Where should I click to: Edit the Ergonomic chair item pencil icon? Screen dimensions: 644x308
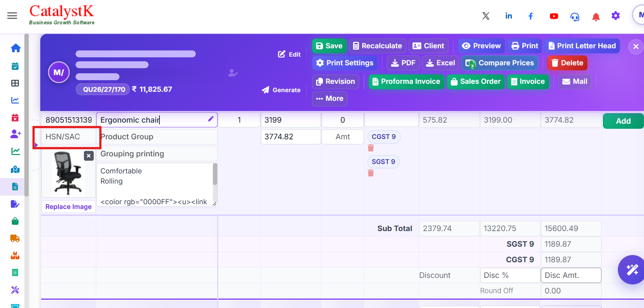[x=211, y=119]
